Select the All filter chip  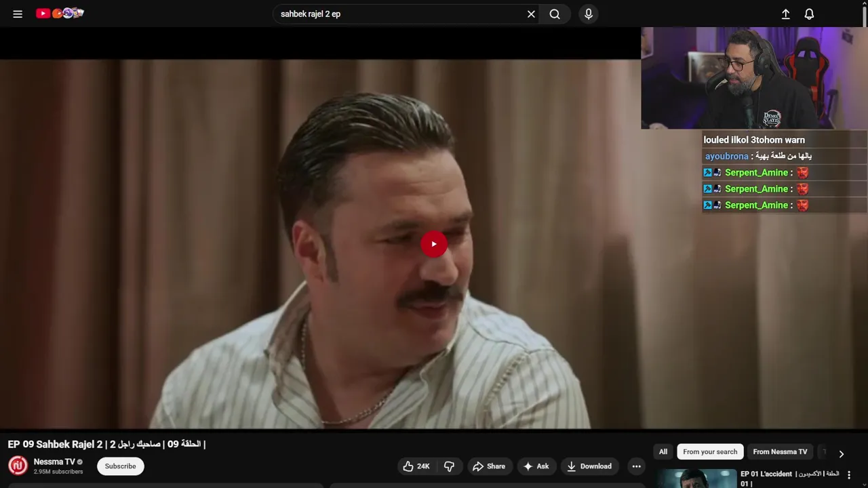(x=663, y=452)
